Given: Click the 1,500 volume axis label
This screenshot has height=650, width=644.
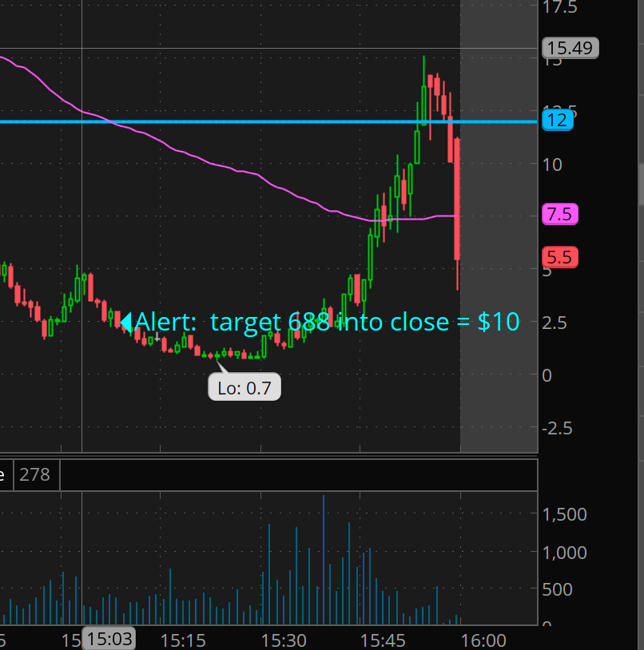Looking at the screenshot, I should pyautogui.click(x=564, y=514).
